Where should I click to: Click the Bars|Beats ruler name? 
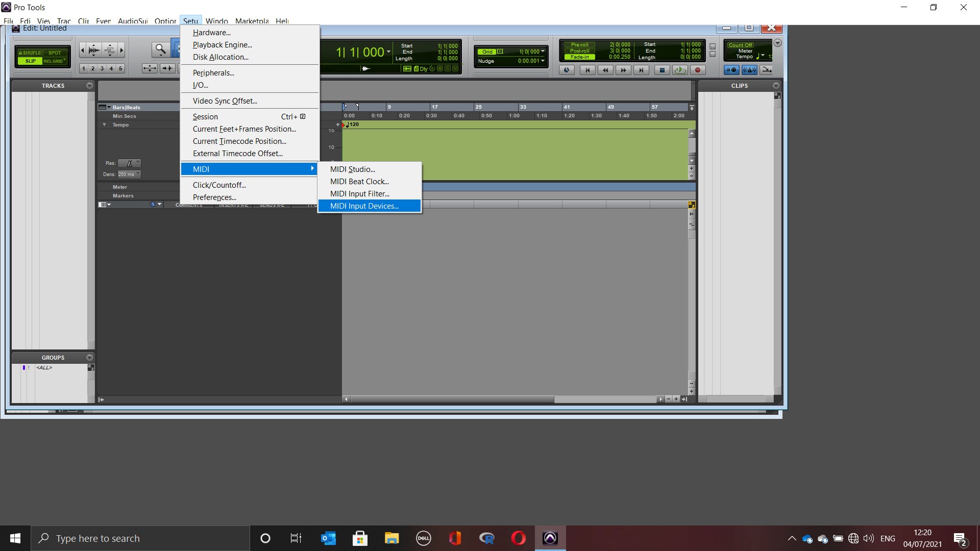pos(126,107)
